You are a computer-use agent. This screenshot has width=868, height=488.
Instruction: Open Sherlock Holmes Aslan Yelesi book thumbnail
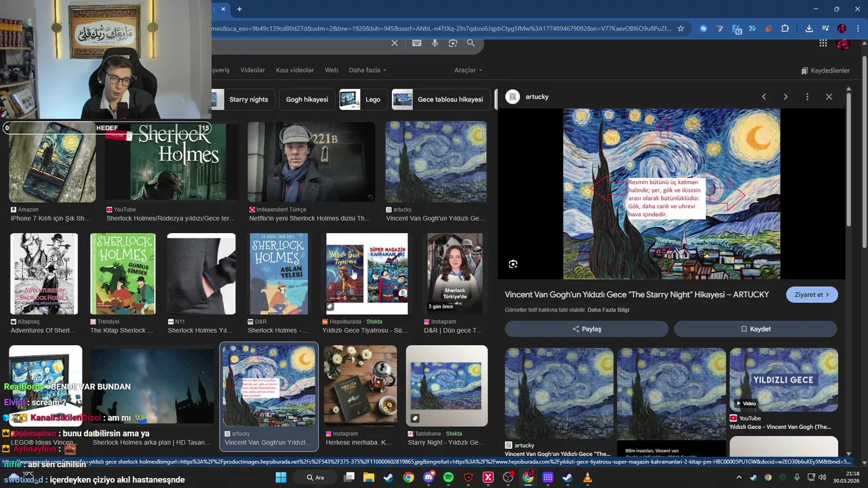279,274
